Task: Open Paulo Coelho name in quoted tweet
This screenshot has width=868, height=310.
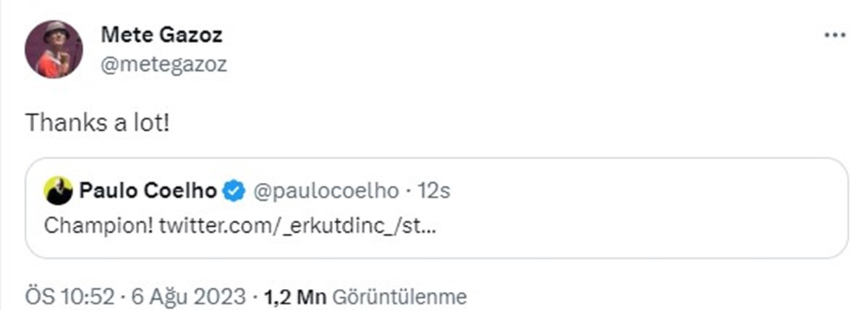Action: [x=148, y=191]
